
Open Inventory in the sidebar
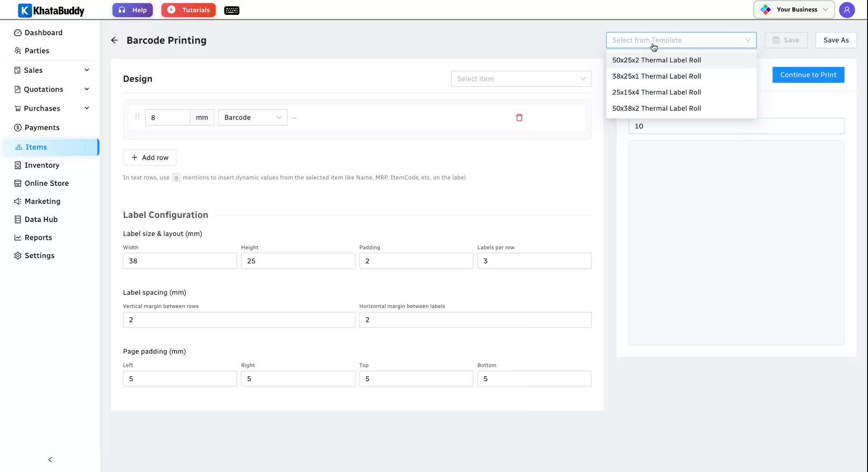pyautogui.click(x=50, y=165)
